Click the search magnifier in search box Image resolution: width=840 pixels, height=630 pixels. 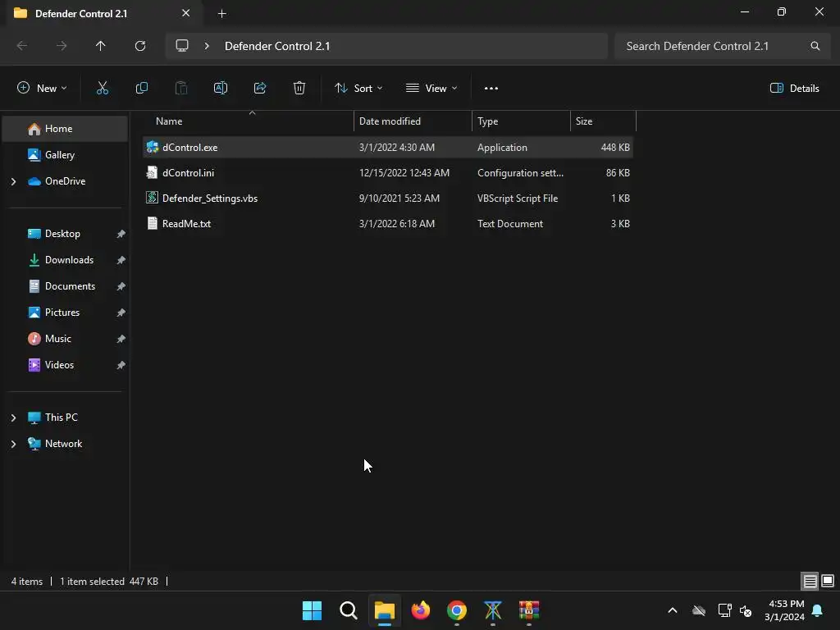coord(815,46)
